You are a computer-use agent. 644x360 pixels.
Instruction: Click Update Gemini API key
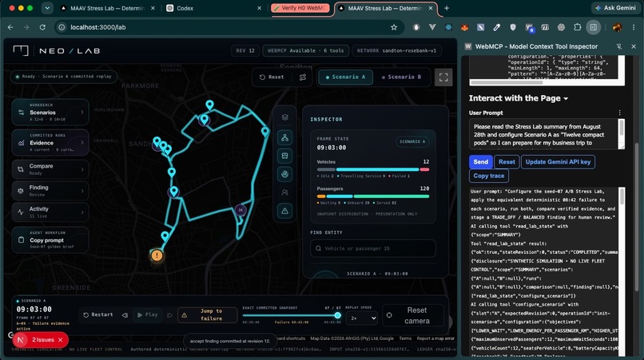coord(558,162)
